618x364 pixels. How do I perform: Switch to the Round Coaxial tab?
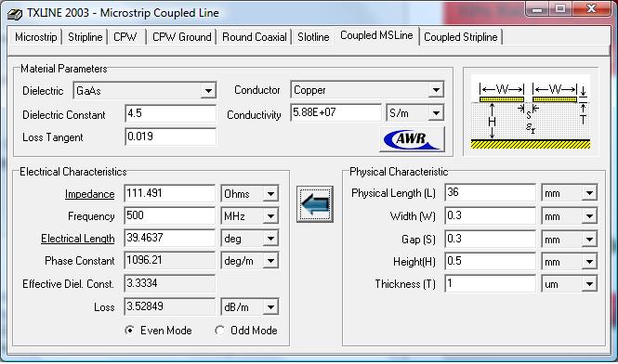point(255,37)
